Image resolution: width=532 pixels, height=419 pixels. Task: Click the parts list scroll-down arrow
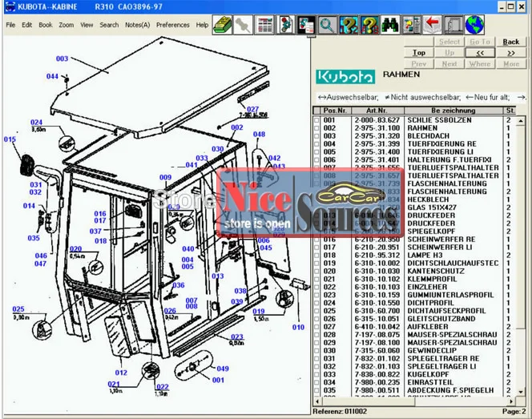521,392
